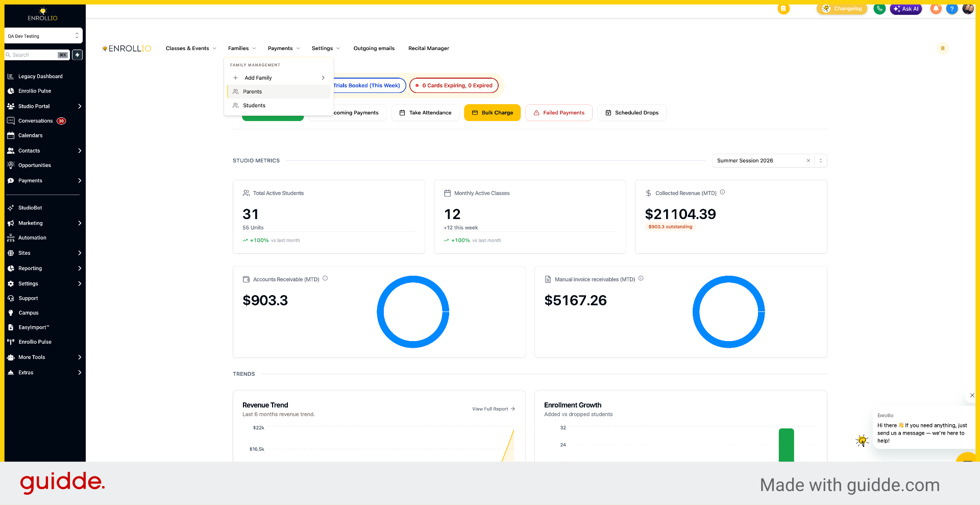Click the 0 Cards Expiring, 0 Expired pill

pyautogui.click(x=454, y=86)
